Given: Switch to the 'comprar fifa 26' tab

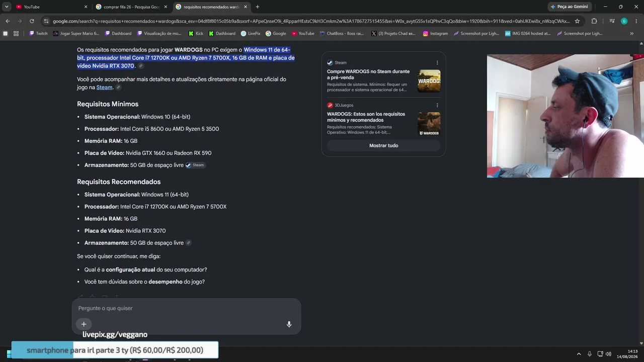Looking at the screenshot, I should click(x=132, y=7).
